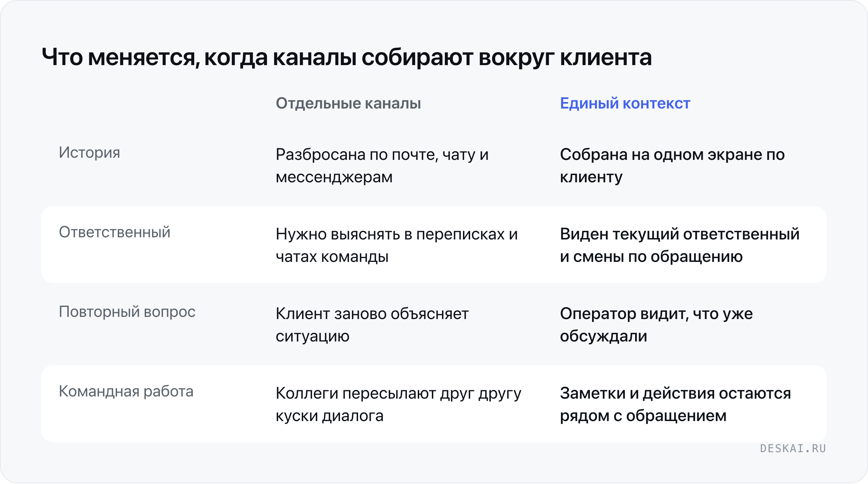
Task: Click the 'История' row label
Action: click(x=89, y=153)
